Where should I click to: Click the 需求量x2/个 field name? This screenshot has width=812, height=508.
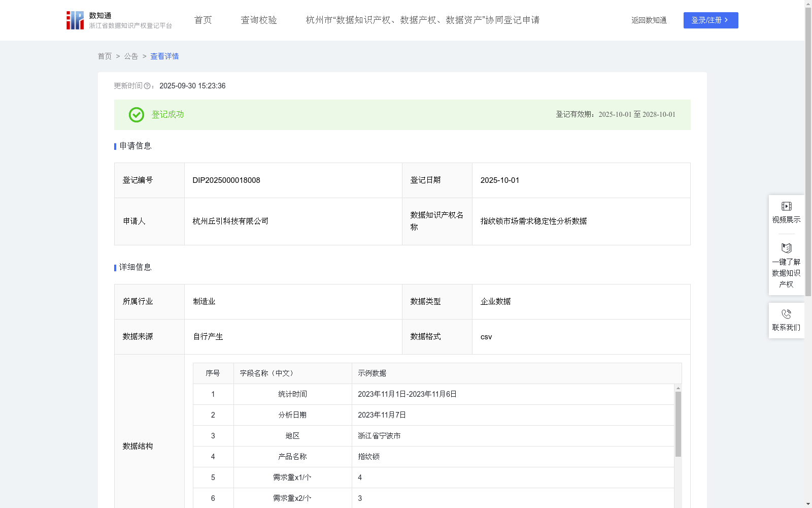[x=292, y=498]
